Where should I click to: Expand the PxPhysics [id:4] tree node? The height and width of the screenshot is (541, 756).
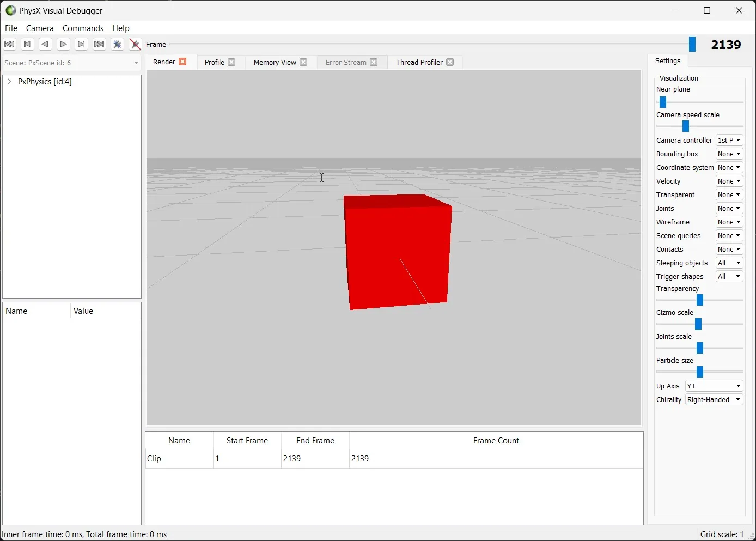click(x=9, y=82)
